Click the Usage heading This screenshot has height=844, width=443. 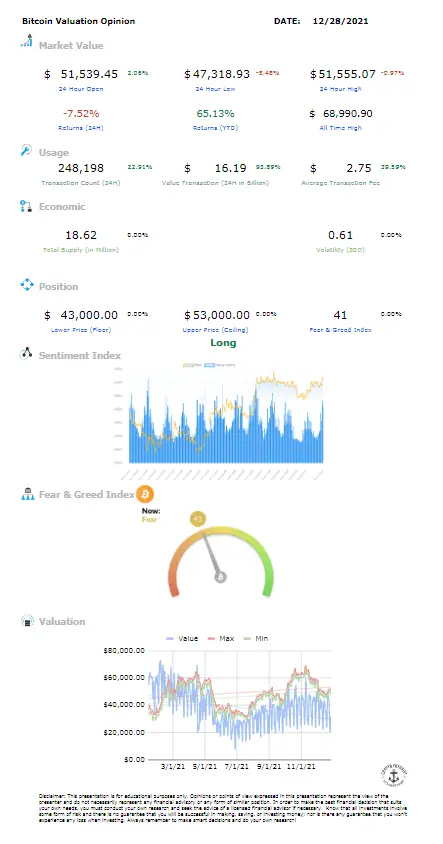53,152
